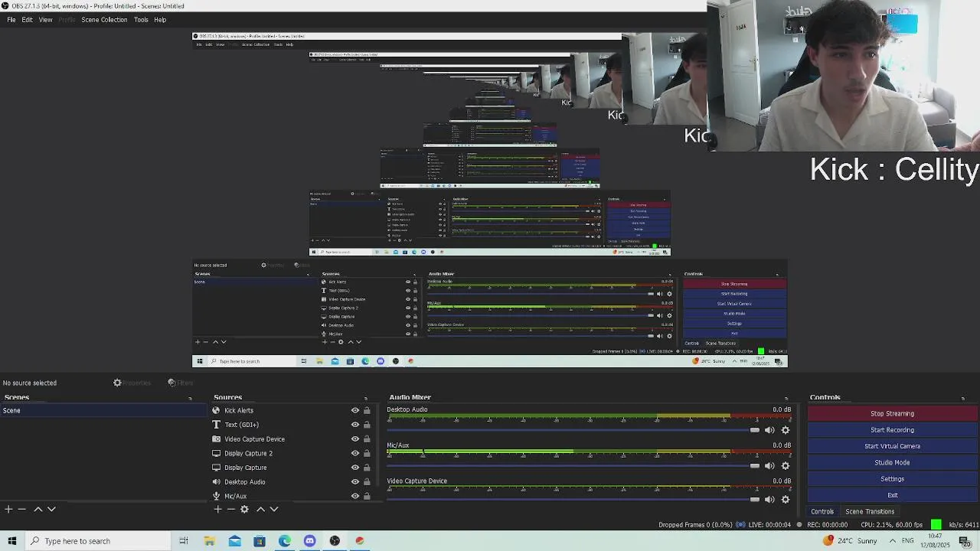Open Microsoft Store from the taskbar
This screenshot has width=980, height=551.
point(260,541)
